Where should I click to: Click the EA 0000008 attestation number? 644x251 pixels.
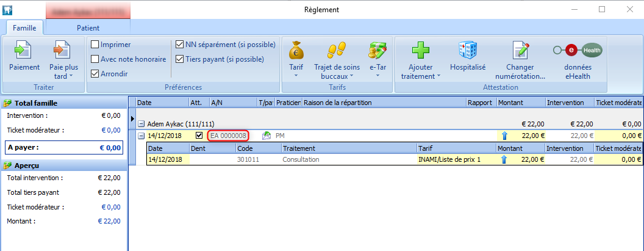[x=228, y=136]
